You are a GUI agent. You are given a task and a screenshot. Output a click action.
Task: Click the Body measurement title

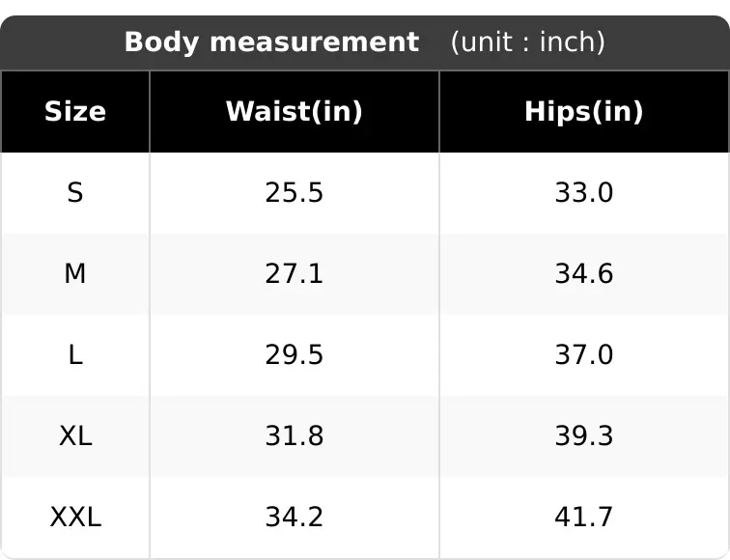pos(272,42)
